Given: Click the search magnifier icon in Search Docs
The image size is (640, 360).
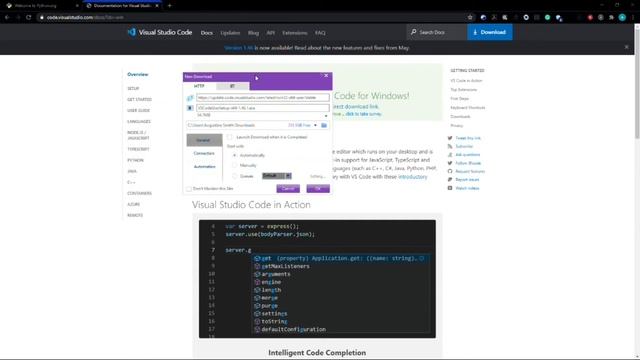Looking at the screenshot, I should [x=413, y=32].
